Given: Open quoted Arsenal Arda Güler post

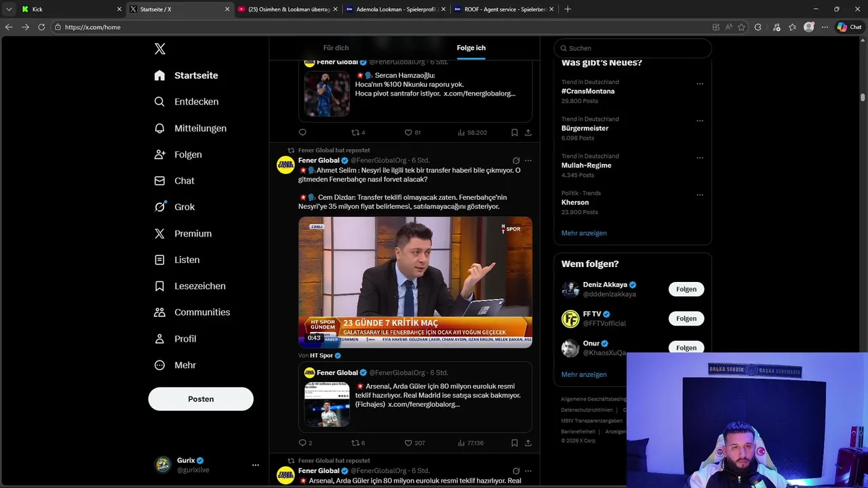Looking at the screenshot, I should tap(415, 397).
